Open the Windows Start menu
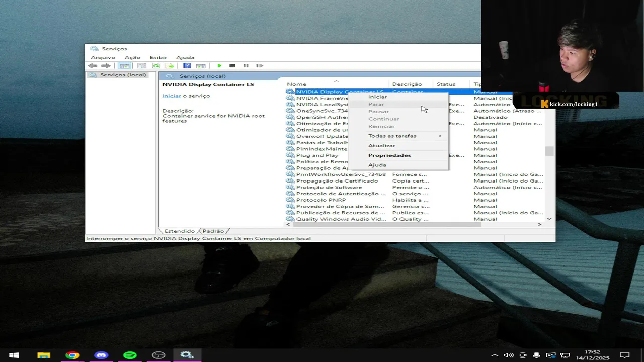Image resolution: width=644 pixels, height=362 pixels. click(14, 355)
